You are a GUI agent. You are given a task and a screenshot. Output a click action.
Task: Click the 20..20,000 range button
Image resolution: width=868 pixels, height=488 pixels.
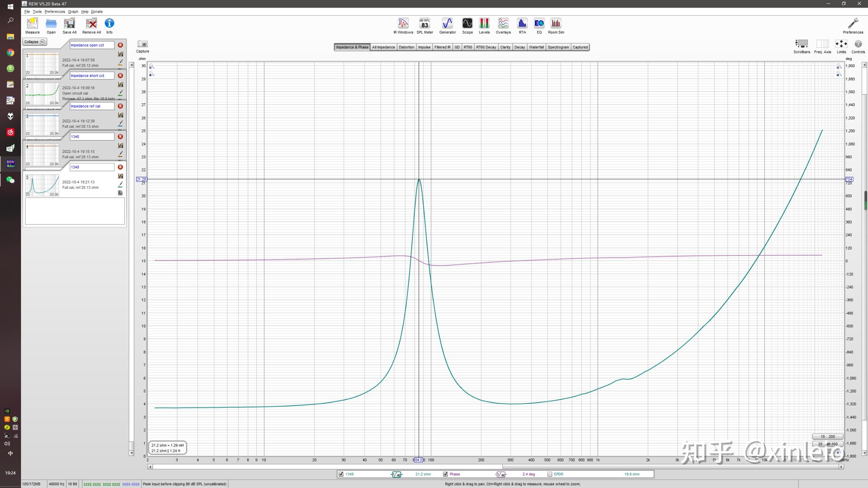point(827,444)
